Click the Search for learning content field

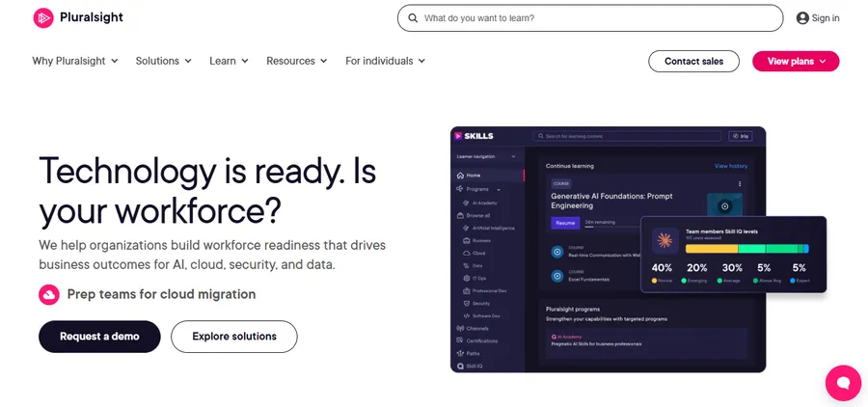coord(627,136)
